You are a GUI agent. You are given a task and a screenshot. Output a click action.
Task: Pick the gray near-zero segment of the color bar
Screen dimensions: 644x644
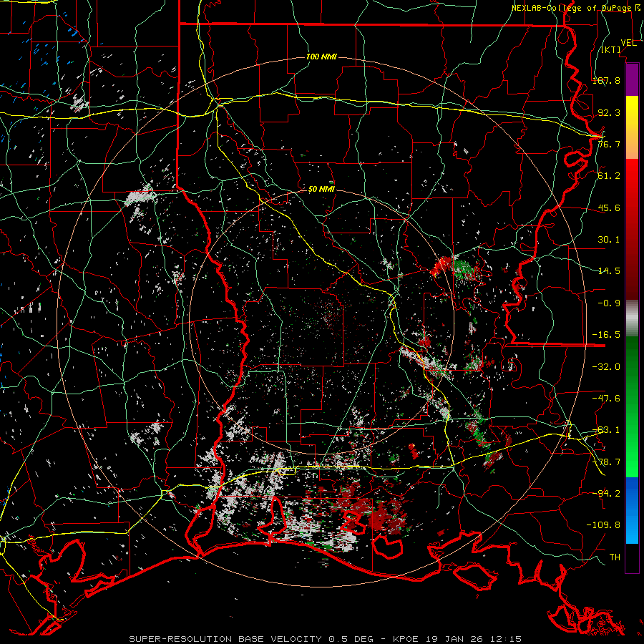pos(633,316)
